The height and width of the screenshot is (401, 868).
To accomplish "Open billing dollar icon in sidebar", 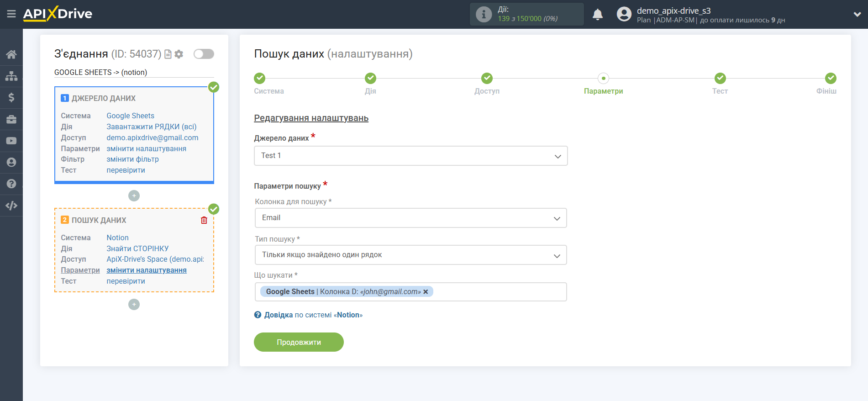I will pyautogui.click(x=11, y=97).
